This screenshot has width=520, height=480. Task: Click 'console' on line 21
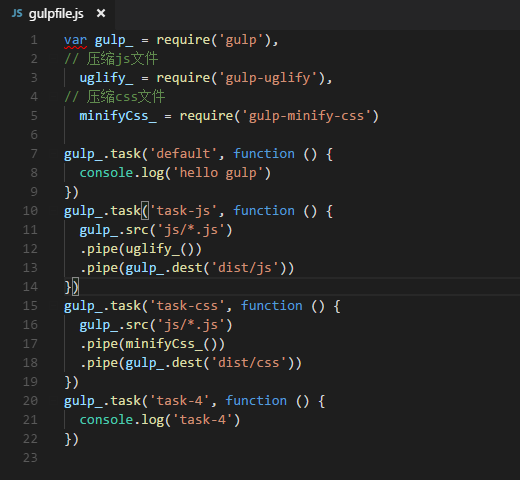(x=106, y=420)
